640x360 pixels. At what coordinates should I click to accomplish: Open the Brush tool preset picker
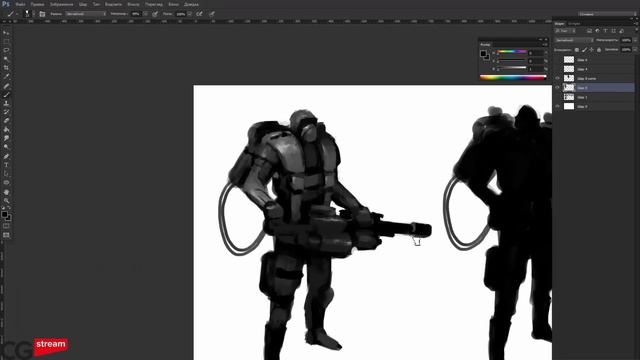[x=12, y=14]
